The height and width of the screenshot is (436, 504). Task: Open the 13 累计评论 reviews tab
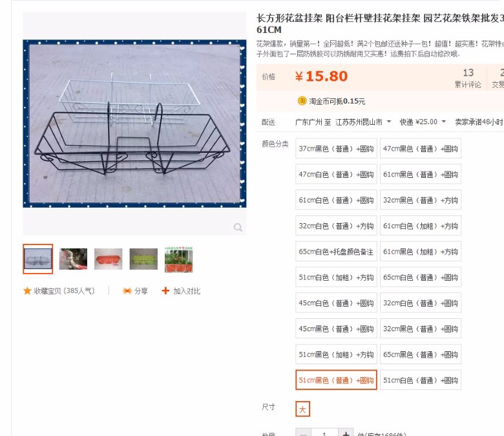468,78
